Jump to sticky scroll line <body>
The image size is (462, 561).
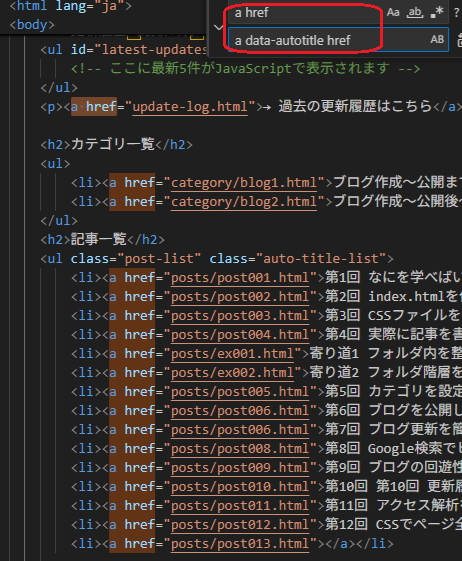32,25
